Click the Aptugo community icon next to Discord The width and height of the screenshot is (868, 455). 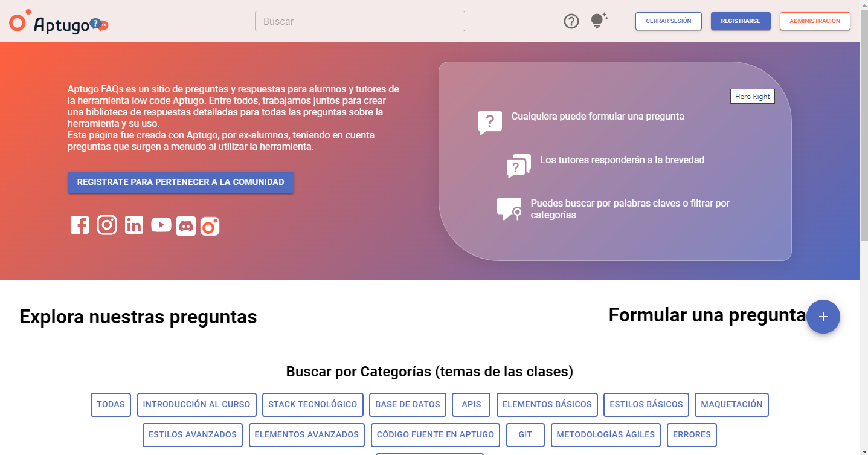[210, 225]
